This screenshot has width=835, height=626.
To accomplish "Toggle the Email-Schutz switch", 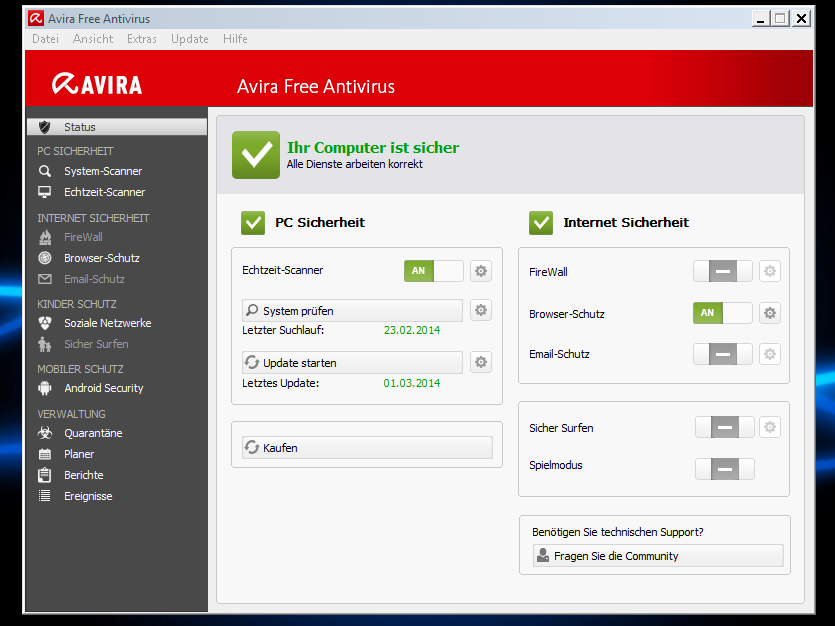I will [723, 354].
